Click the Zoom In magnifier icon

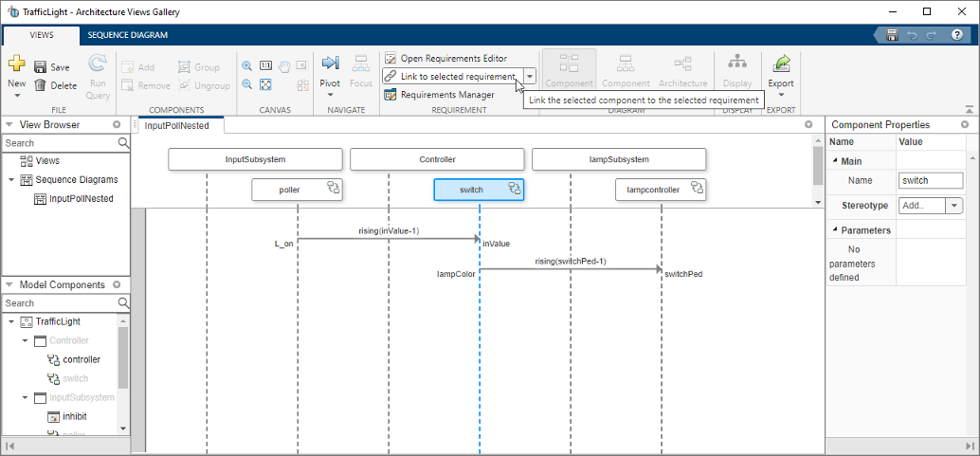[247, 66]
